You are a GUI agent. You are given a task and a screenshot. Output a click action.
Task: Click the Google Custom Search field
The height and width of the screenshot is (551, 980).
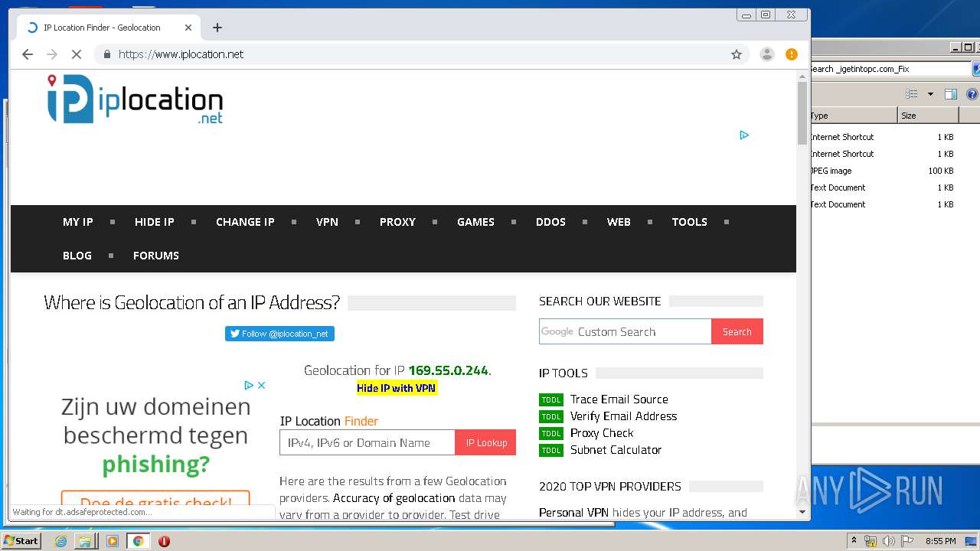tap(626, 331)
